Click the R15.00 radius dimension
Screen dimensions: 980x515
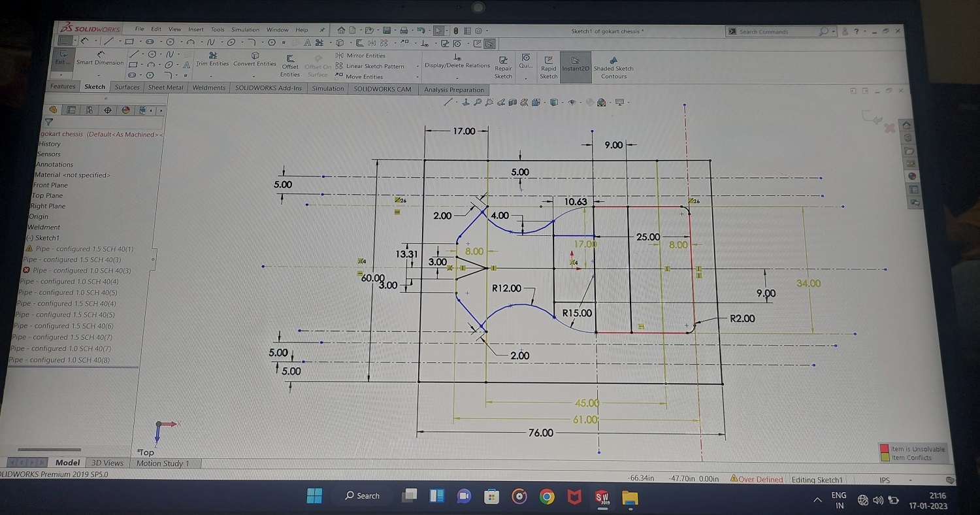click(577, 313)
